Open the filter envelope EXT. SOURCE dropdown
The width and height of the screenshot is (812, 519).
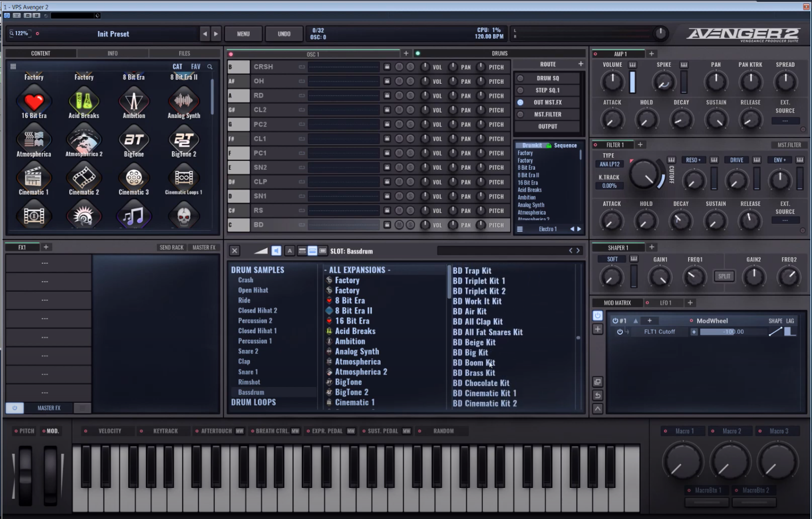[785, 220]
